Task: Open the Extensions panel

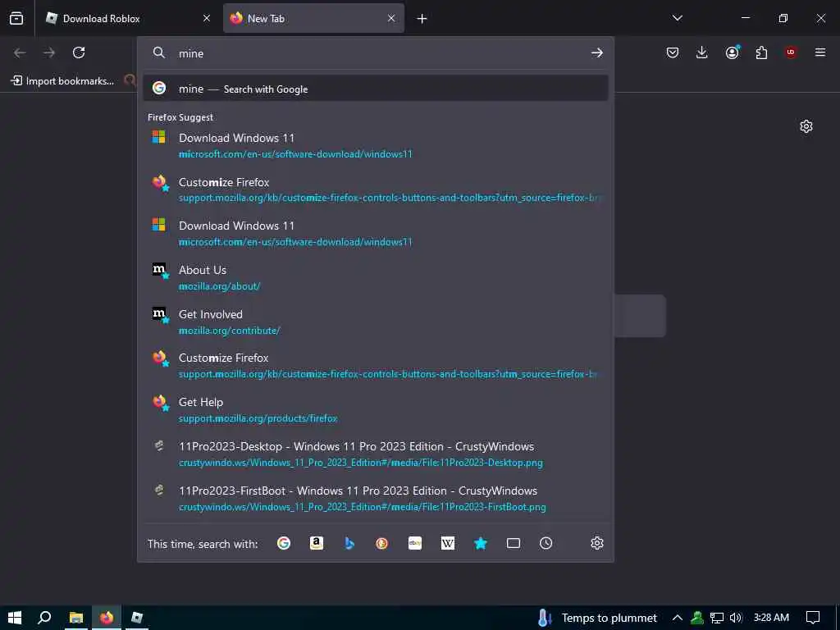Action: pos(761,52)
